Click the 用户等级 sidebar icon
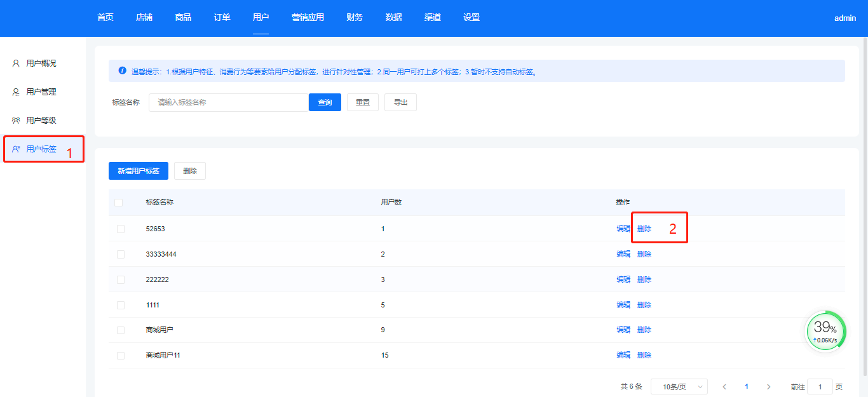Image resolution: width=868 pixels, height=397 pixels. (x=16, y=121)
